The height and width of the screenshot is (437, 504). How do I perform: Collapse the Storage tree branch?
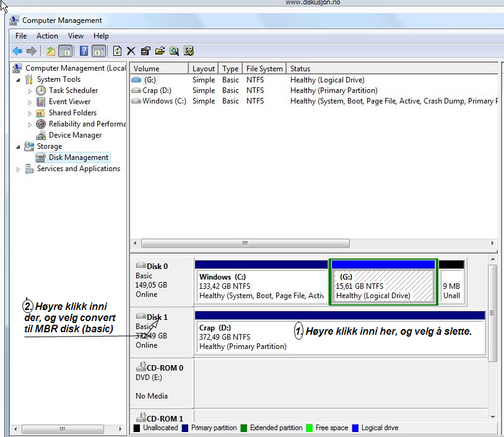[x=18, y=147]
